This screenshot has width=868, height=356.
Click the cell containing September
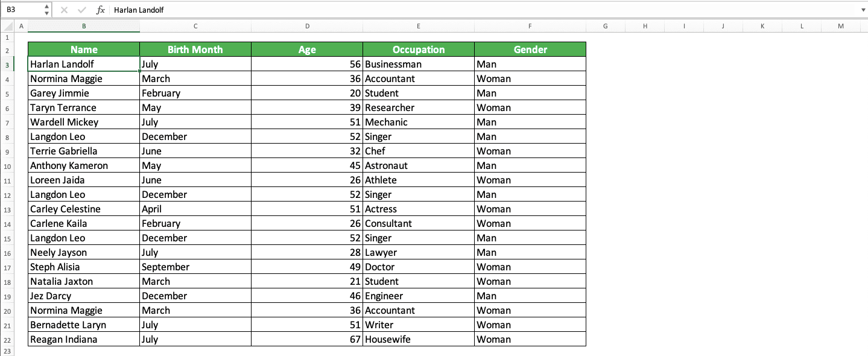point(195,267)
